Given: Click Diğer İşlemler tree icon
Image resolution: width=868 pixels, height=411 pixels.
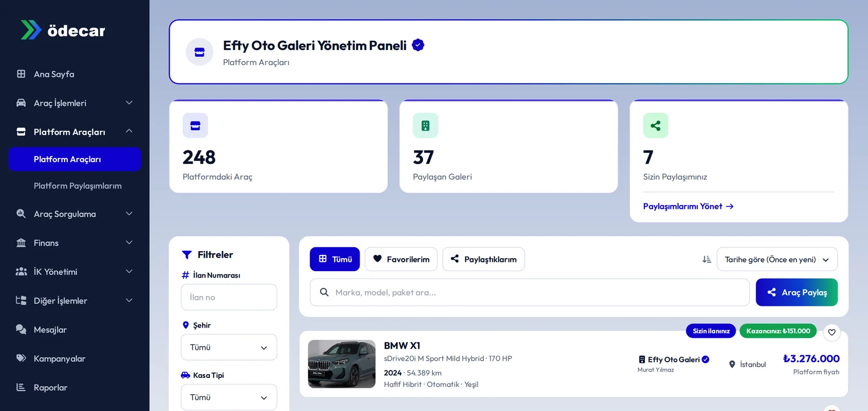Looking at the screenshot, I should (x=21, y=300).
